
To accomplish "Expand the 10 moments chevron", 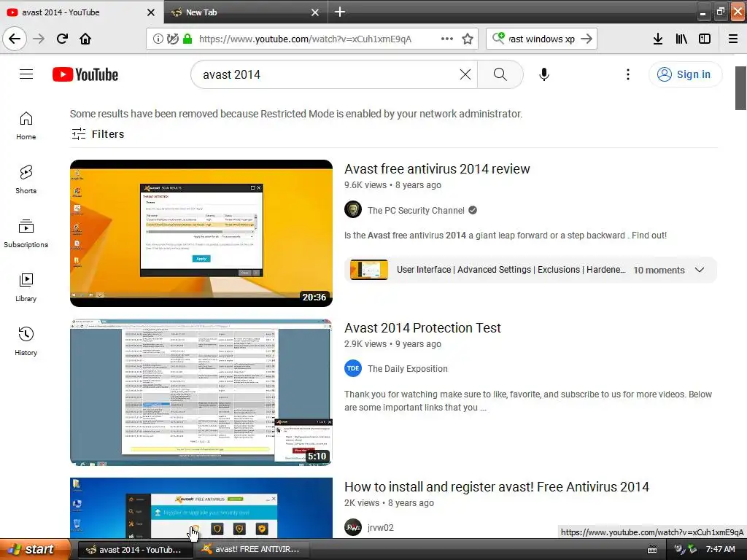I will pos(700,270).
